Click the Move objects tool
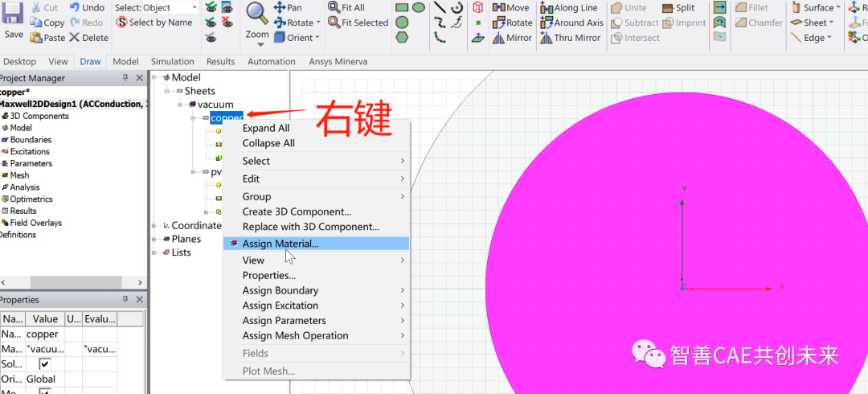 [511, 8]
